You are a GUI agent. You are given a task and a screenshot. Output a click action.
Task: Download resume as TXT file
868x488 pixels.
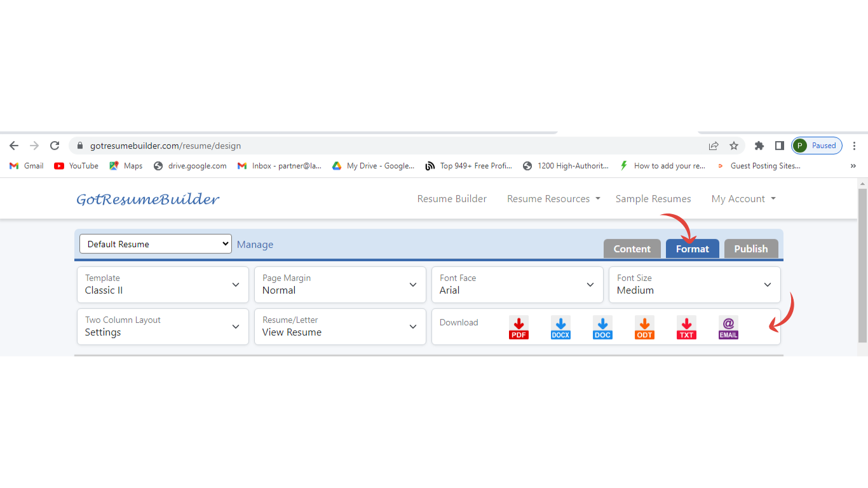686,327
